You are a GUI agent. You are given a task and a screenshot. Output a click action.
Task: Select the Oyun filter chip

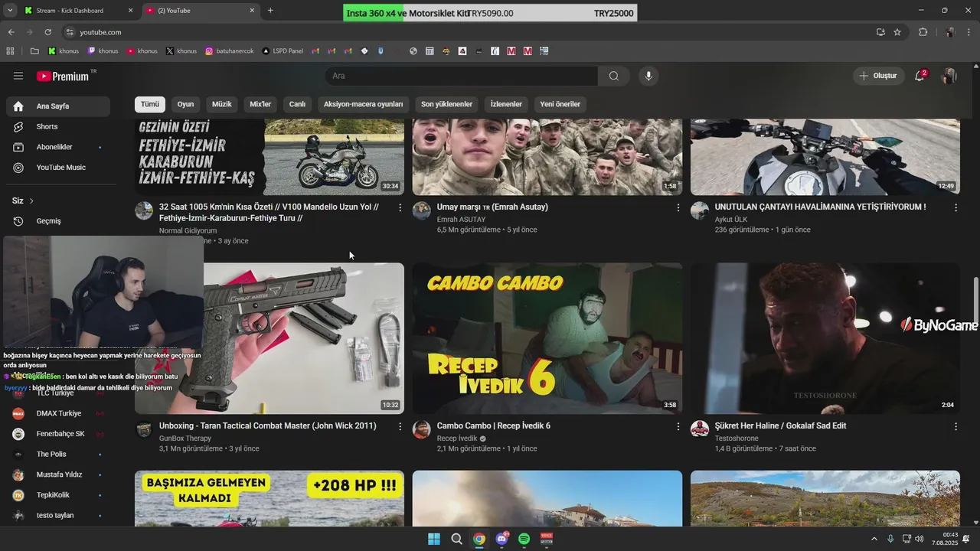(185, 104)
